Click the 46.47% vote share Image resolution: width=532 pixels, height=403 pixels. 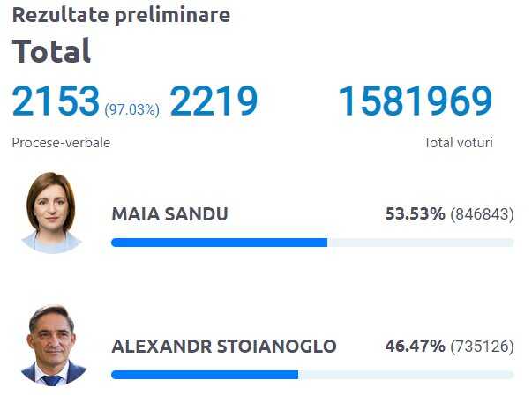pos(415,347)
